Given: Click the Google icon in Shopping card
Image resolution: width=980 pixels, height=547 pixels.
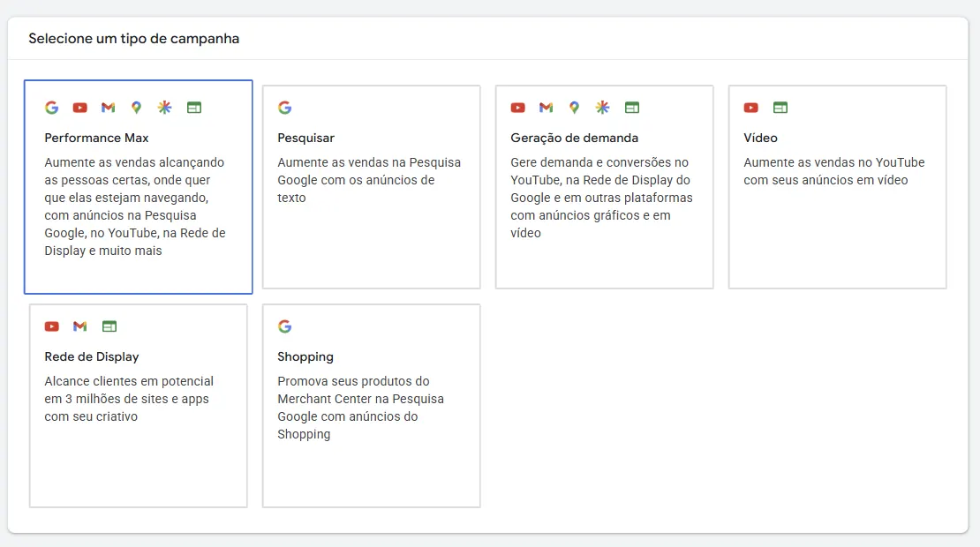Looking at the screenshot, I should point(285,326).
